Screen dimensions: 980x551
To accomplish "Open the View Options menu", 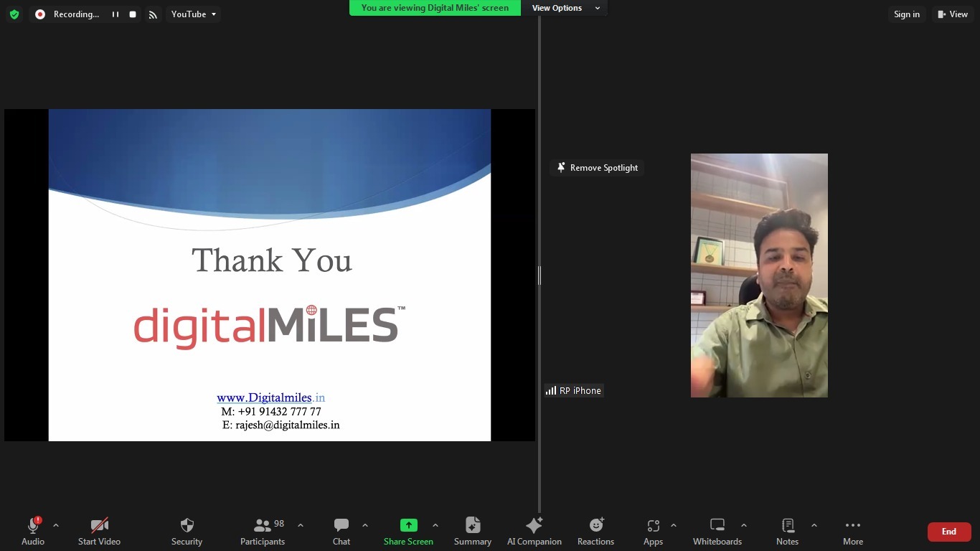I will point(565,8).
